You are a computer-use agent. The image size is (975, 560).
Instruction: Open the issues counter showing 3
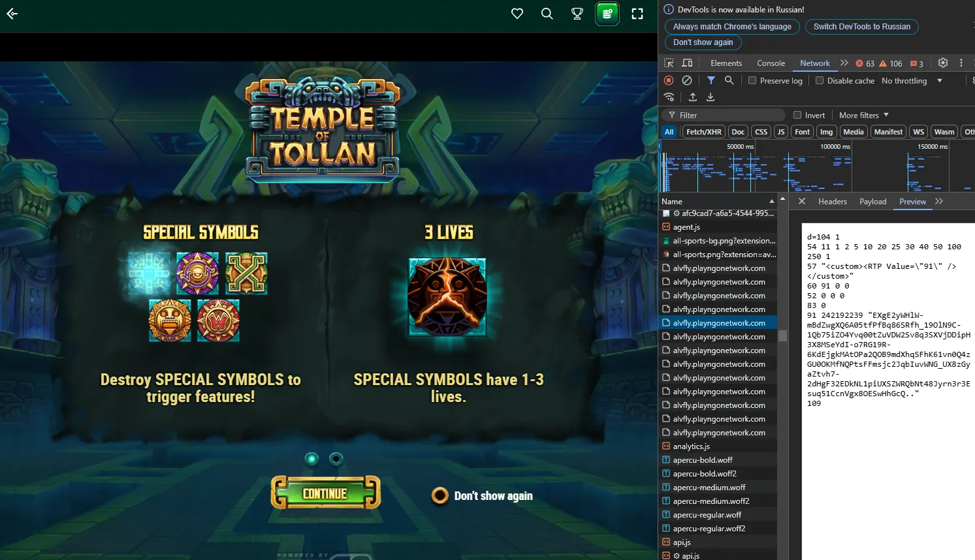[x=917, y=64]
